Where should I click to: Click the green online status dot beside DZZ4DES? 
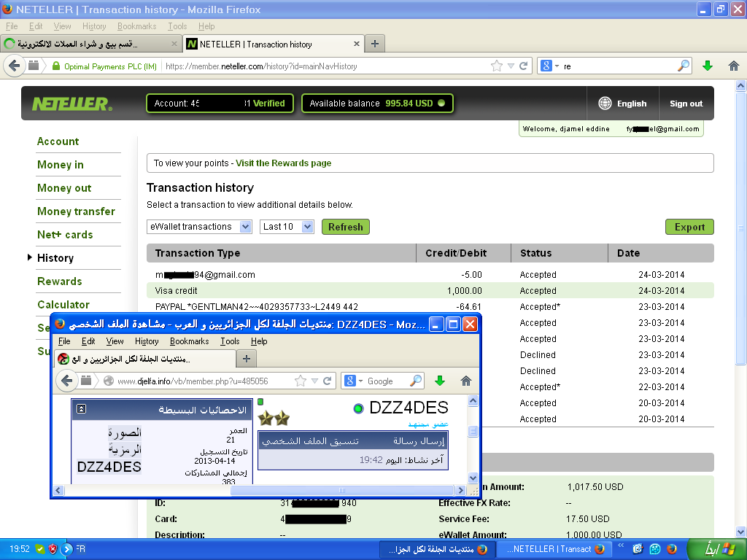358,408
